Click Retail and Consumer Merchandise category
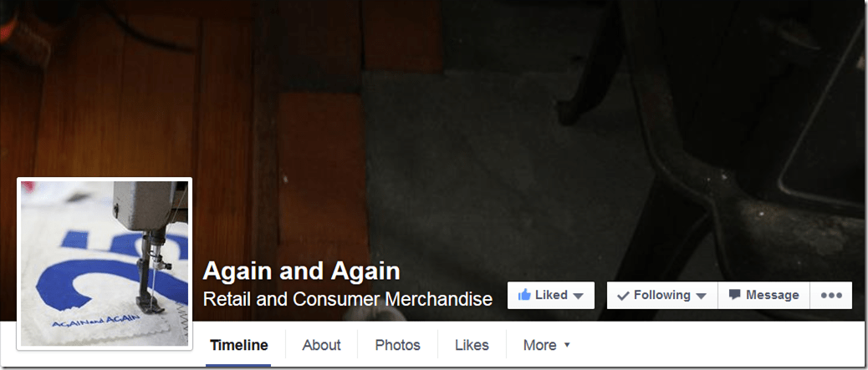Viewport: 868px width, 370px height. pyautogui.click(x=348, y=299)
